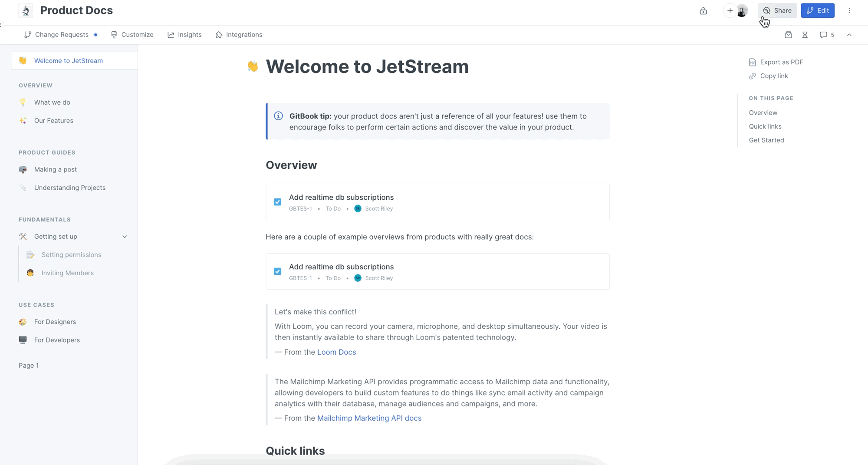Open the three-dot more options menu

[x=849, y=11]
